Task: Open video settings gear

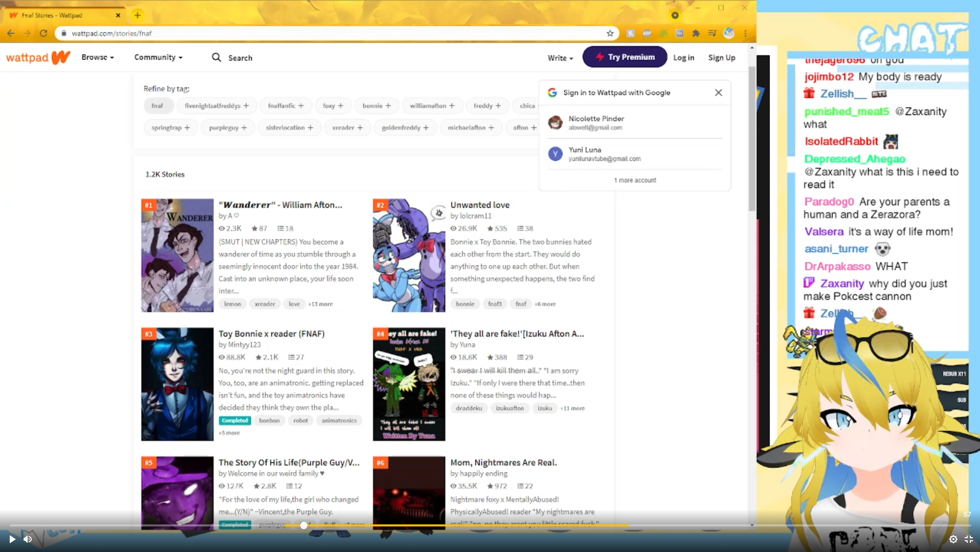Action: (953, 539)
